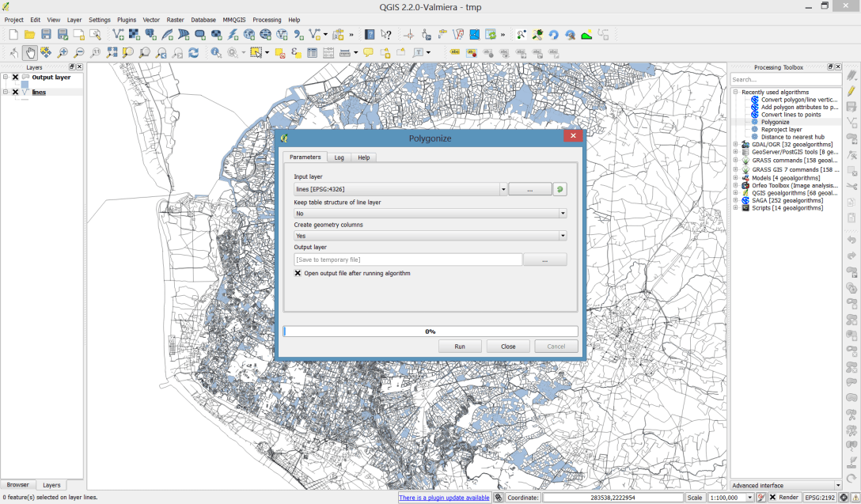Refresh the map view
The image size is (861, 504).
point(193,52)
